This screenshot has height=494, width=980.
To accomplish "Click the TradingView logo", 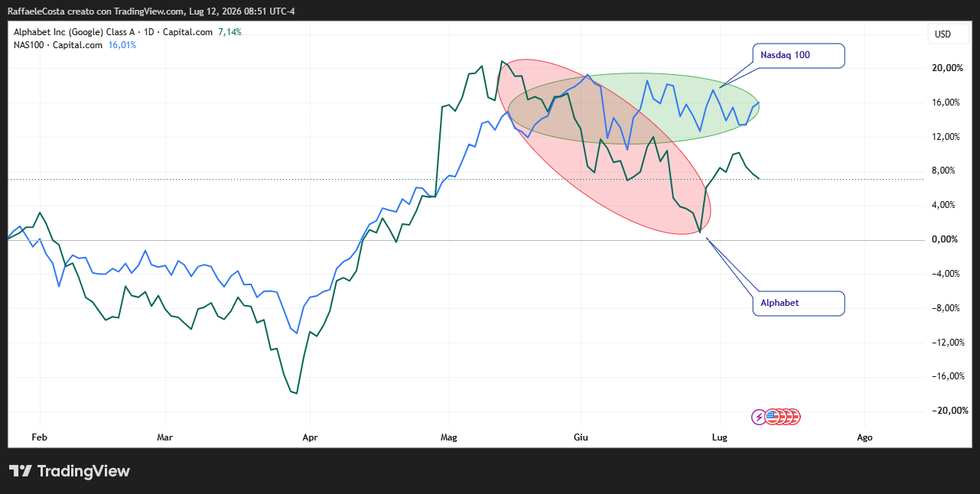I will click(69, 471).
